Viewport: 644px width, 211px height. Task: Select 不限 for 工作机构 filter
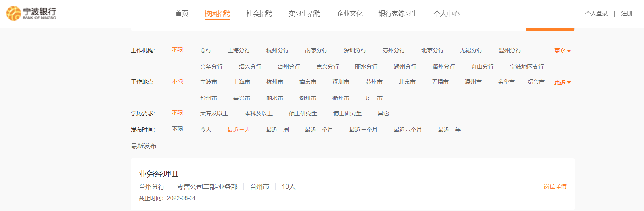(178, 50)
